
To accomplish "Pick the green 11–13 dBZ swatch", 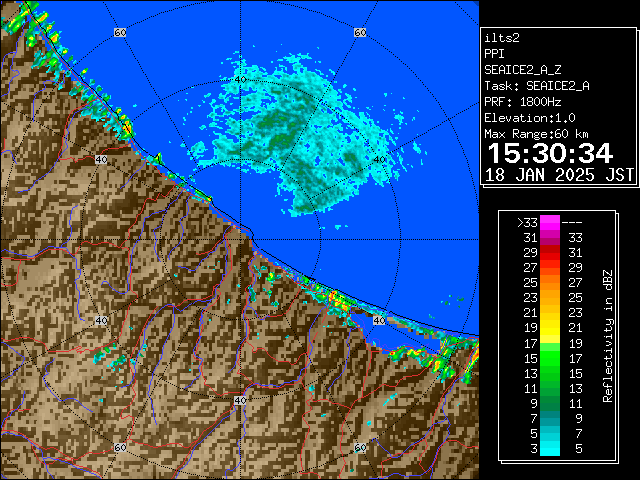I will coord(550,388).
